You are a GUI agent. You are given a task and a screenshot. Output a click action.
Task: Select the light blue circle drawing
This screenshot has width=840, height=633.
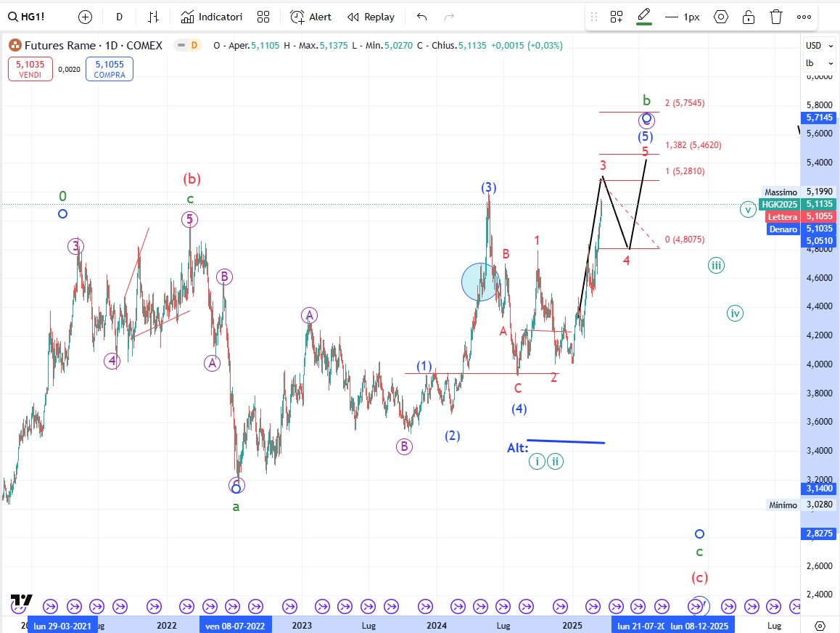pyautogui.click(x=480, y=282)
